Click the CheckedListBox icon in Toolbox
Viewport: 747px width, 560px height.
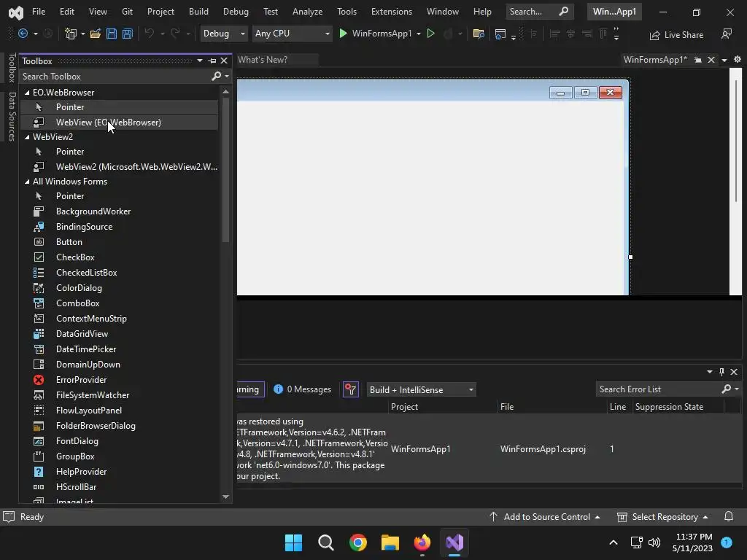click(x=39, y=273)
